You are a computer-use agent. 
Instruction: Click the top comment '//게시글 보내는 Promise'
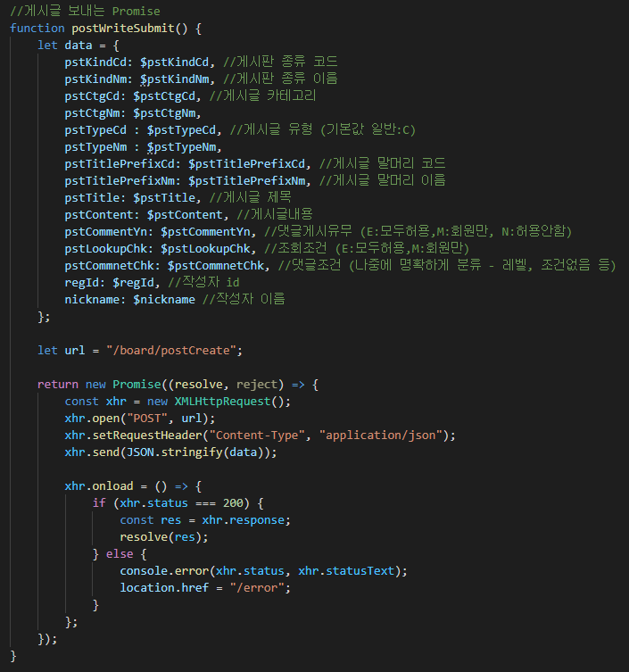(x=85, y=11)
